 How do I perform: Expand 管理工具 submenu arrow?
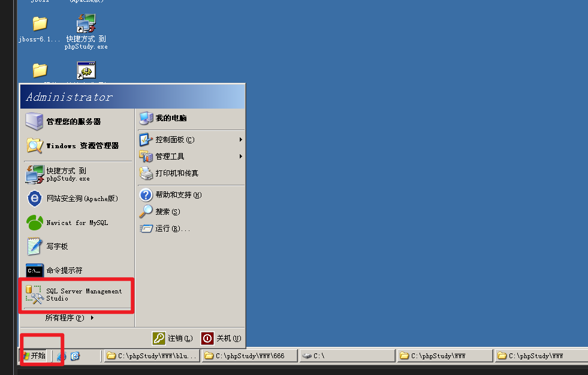[241, 156]
